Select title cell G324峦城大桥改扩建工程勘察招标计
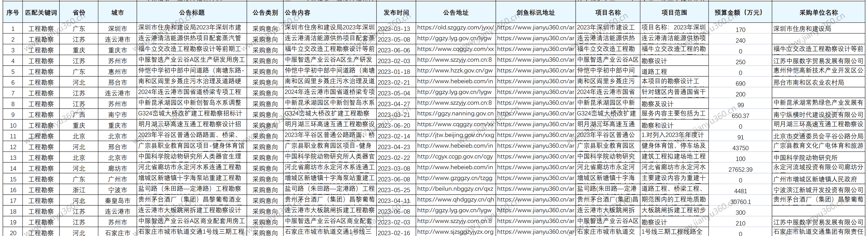The height and width of the screenshot is (236, 868). 192,114
